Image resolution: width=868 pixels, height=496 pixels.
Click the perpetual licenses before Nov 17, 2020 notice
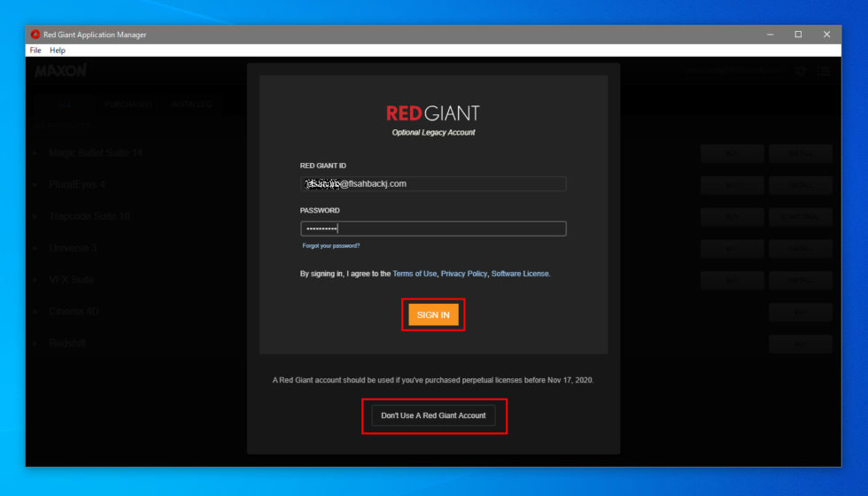click(x=433, y=380)
